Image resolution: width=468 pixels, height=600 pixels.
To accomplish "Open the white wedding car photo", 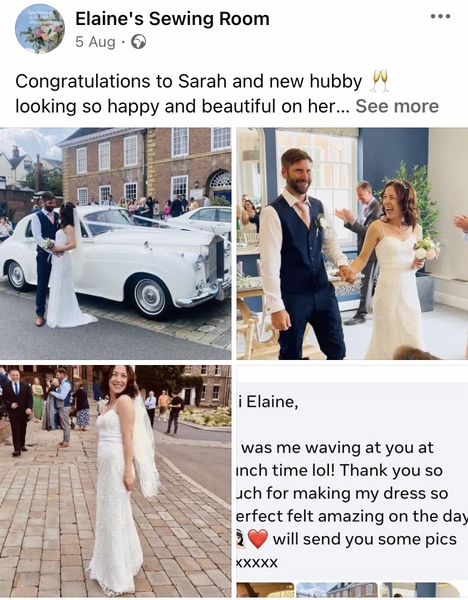I will click(x=115, y=243).
